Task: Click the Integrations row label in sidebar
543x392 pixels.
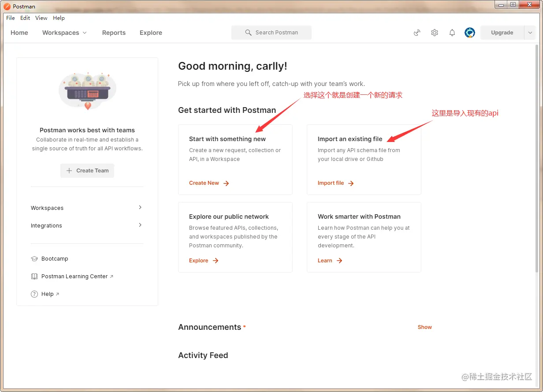Action: click(x=46, y=225)
